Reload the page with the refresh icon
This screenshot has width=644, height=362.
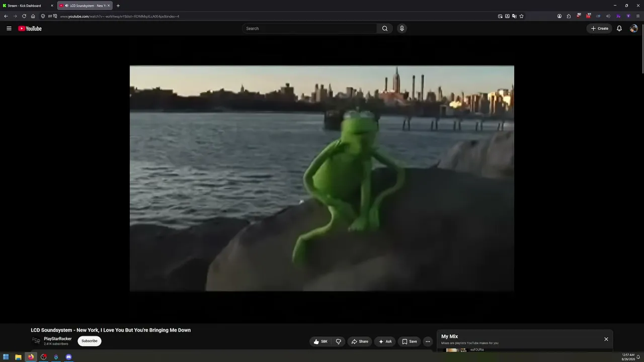coord(24,16)
